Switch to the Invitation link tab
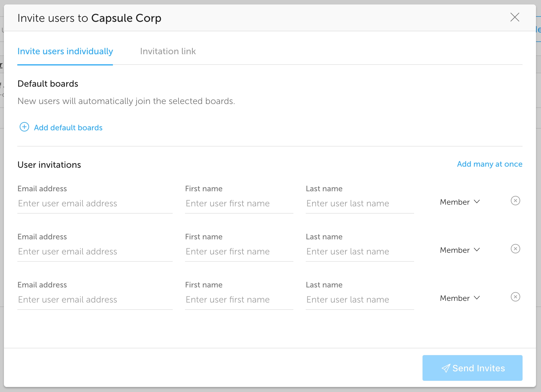The width and height of the screenshot is (541, 392). (x=168, y=51)
